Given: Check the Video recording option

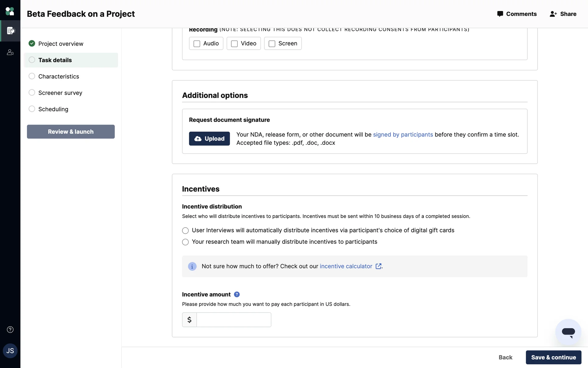Looking at the screenshot, I should click(x=234, y=44).
